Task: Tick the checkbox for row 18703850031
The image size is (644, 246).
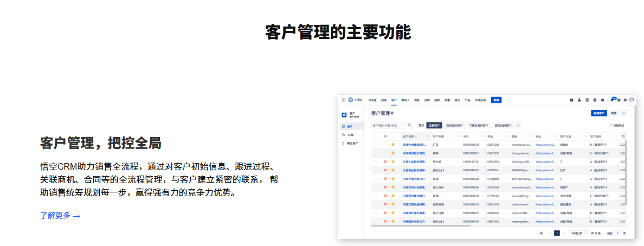Action: point(376,170)
